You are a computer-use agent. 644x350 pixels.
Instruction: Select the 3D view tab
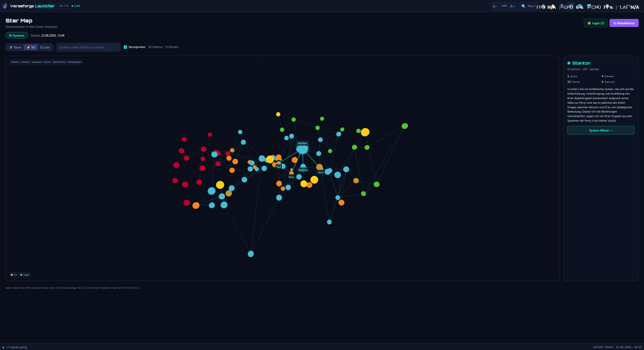click(x=31, y=47)
